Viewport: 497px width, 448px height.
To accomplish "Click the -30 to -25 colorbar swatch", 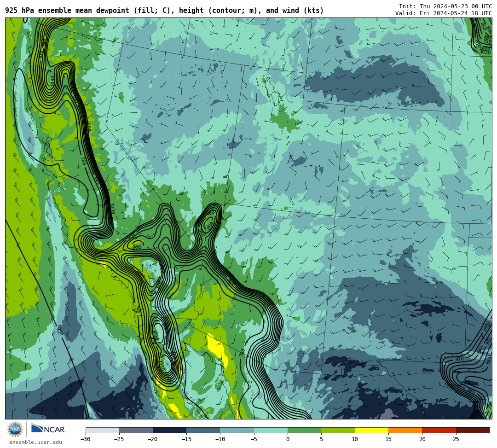I will tap(102, 430).
